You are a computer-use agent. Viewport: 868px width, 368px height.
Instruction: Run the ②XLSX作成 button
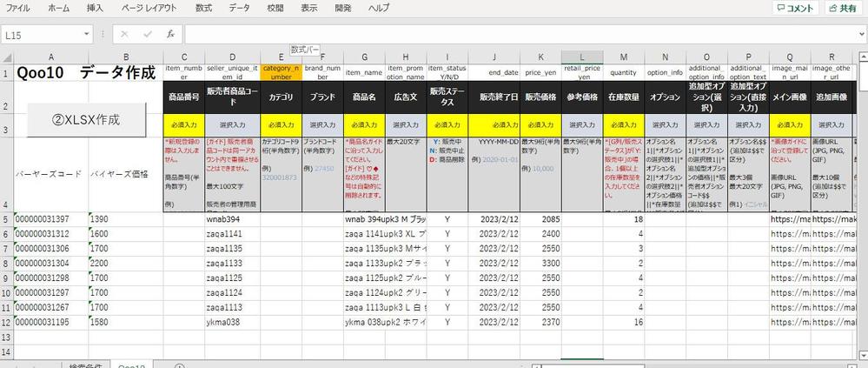coord(87,120)
